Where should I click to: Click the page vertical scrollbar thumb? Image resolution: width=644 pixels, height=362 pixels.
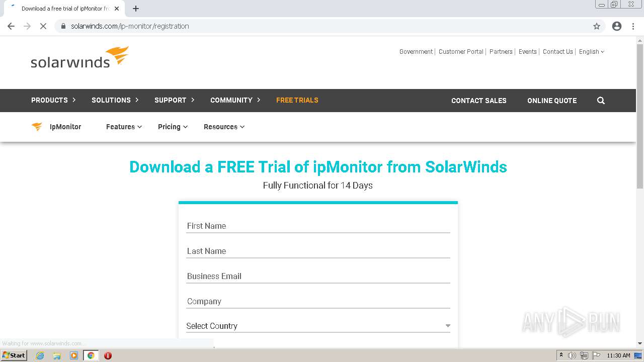click(x=640, y=116)
